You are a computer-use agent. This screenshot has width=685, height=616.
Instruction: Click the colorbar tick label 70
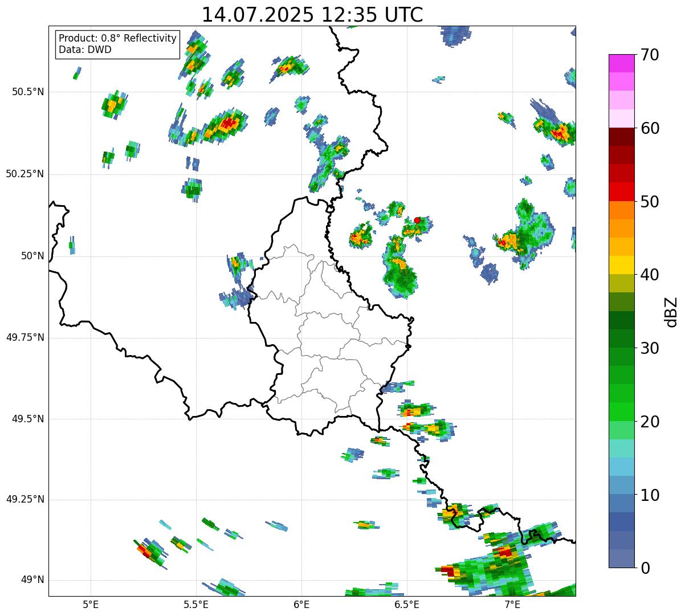tap(650, 55)
